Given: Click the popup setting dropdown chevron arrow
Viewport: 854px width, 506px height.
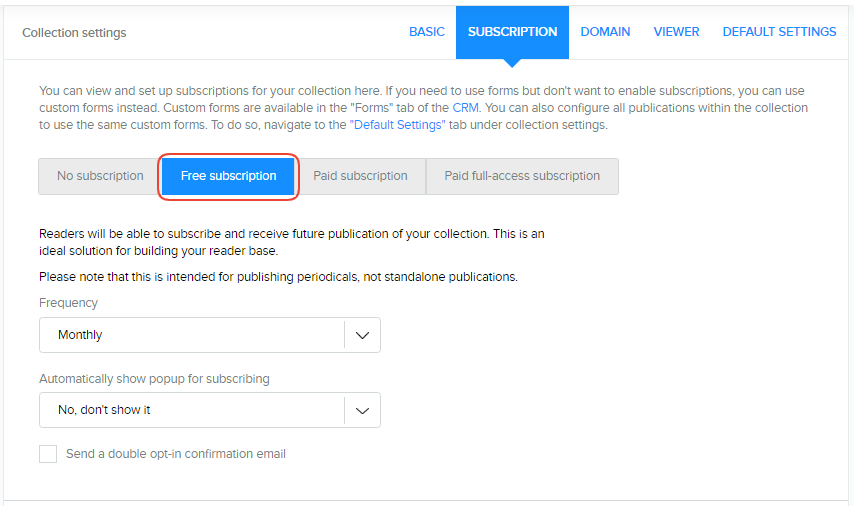Looking at the screenshot, I should 362,410.
